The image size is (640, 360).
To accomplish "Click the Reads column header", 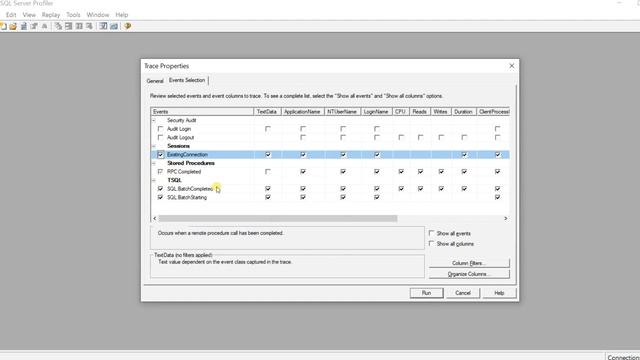I will click(x=420, y=111).
